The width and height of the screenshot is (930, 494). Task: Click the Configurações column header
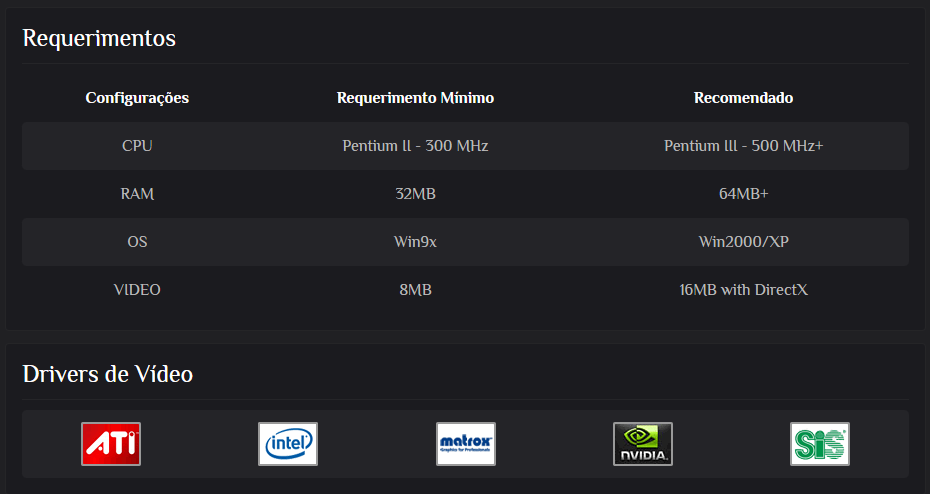(x=137, y=98)
